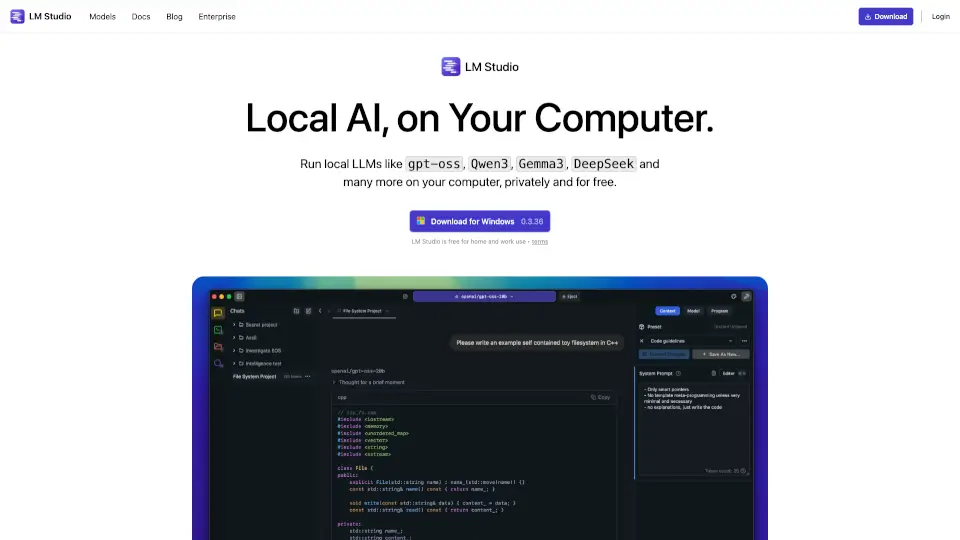This screenshot has width=960, height=540.
Task: Click the new folder icon beside Chats
Action: tap(296, 311)
